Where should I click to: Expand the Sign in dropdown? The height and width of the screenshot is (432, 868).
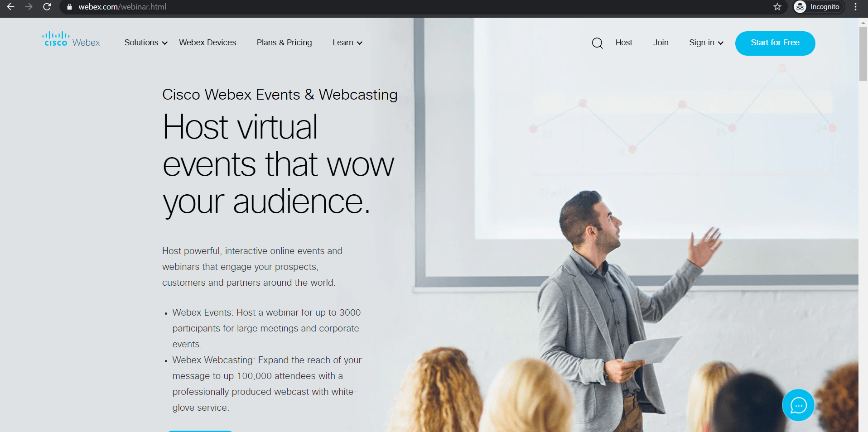coord(706,43)
